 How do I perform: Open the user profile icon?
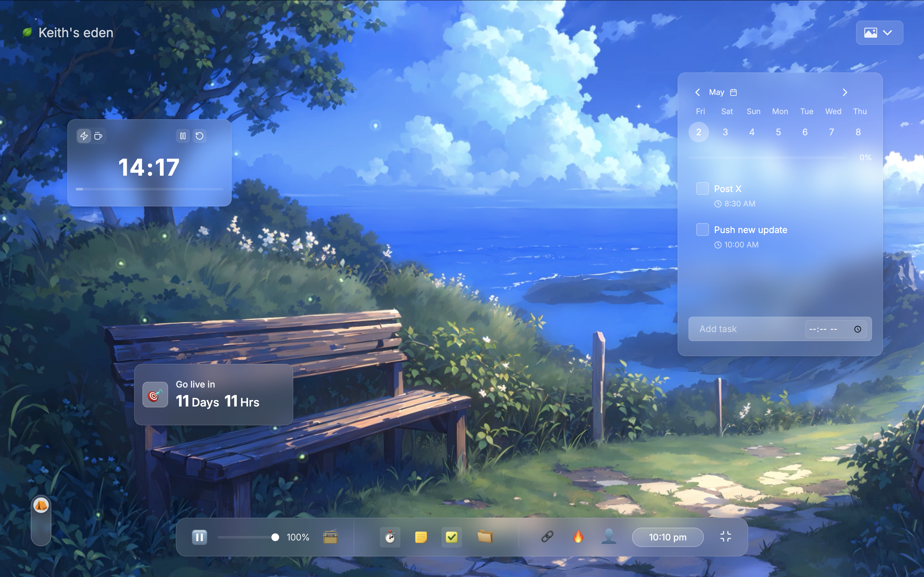pos(609,537)
